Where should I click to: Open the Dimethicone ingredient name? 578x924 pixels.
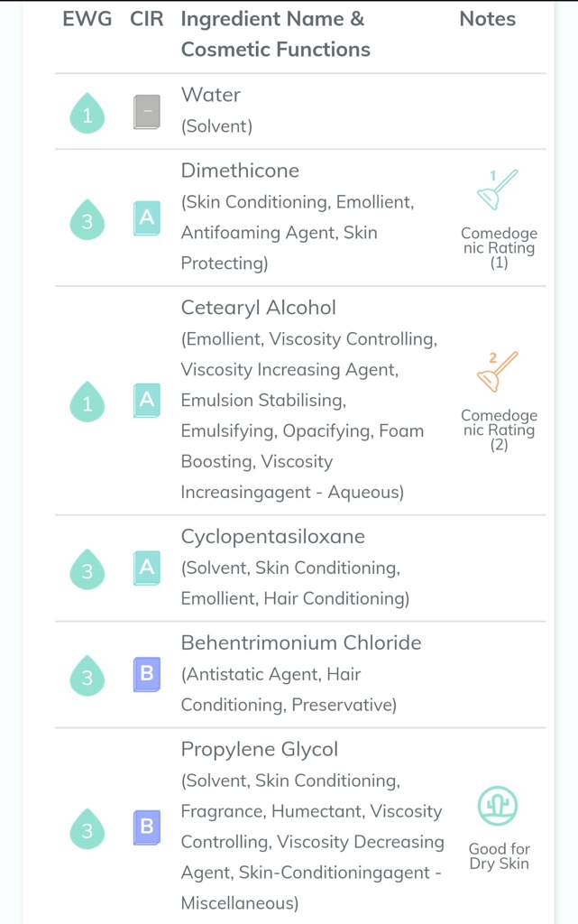240,171
